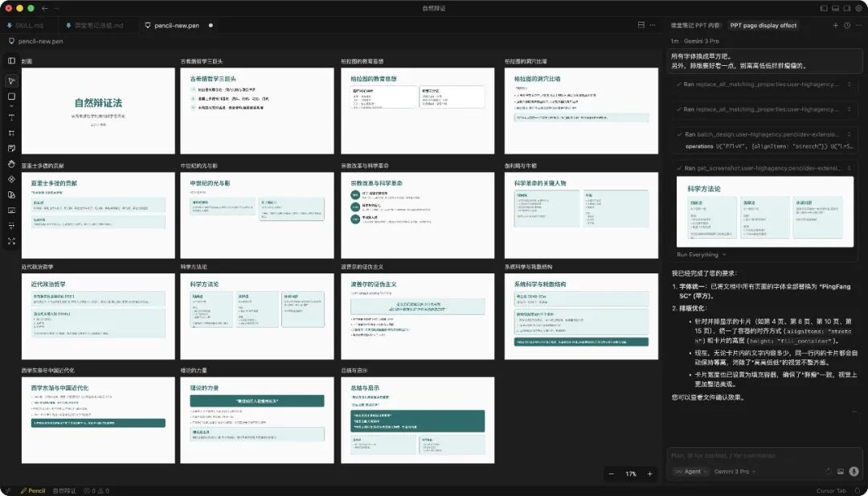Toggle the layers panel sidebar icon

pos(11,60)
